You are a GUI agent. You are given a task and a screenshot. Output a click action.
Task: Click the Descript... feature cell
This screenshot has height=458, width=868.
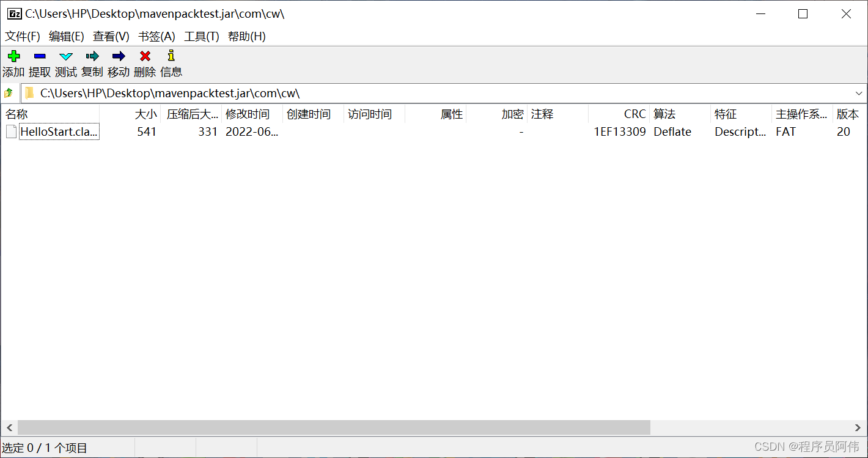point(740,131)
